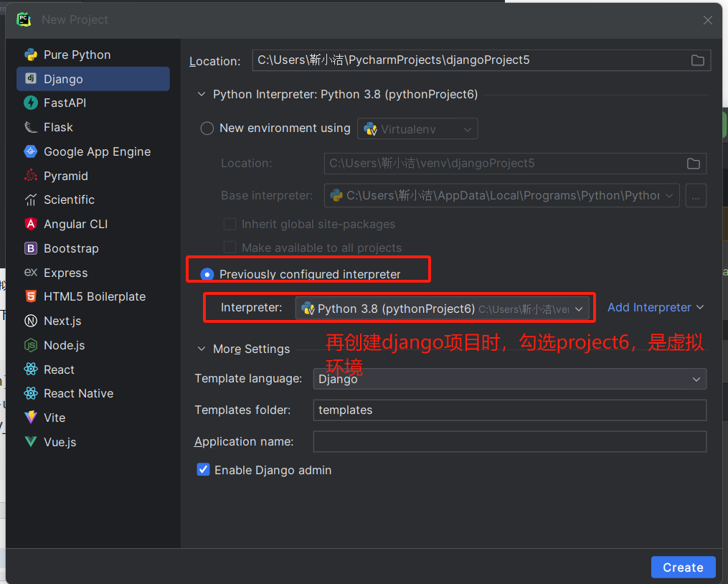
Task: Click the Flask horn icon
Action: [31, 127]
